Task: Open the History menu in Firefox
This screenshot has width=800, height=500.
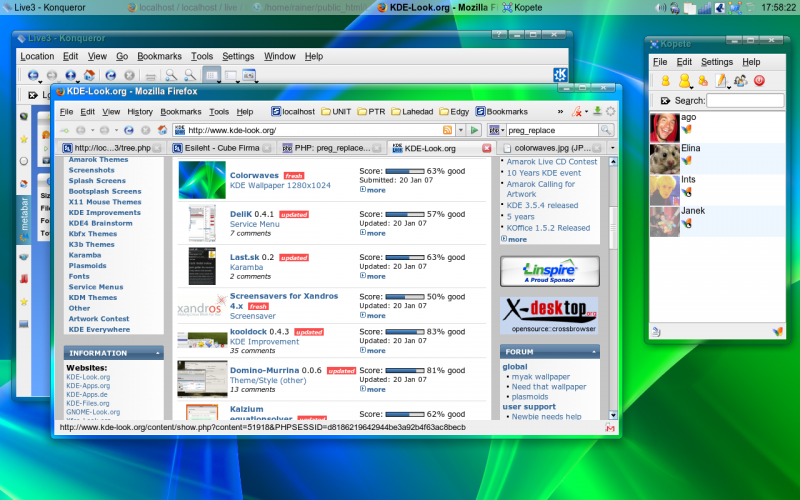Action: tap(140, 112)
